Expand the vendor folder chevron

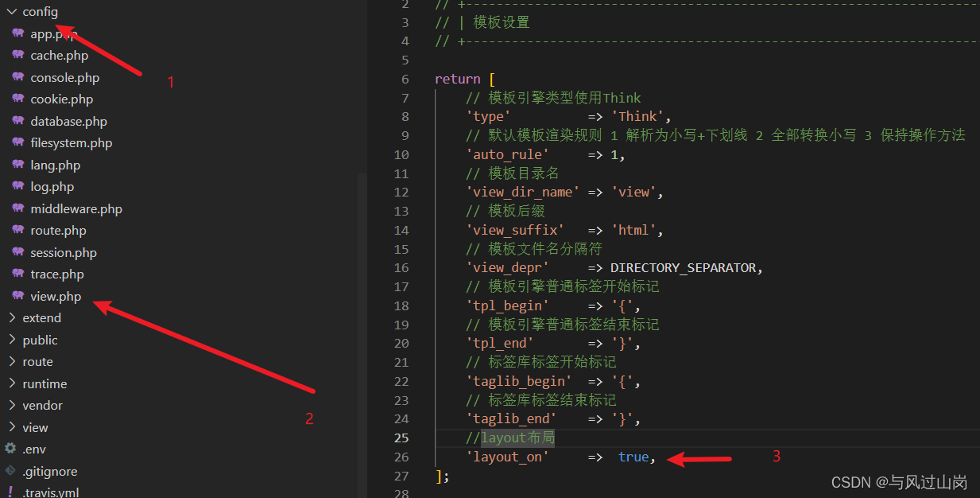12,405
